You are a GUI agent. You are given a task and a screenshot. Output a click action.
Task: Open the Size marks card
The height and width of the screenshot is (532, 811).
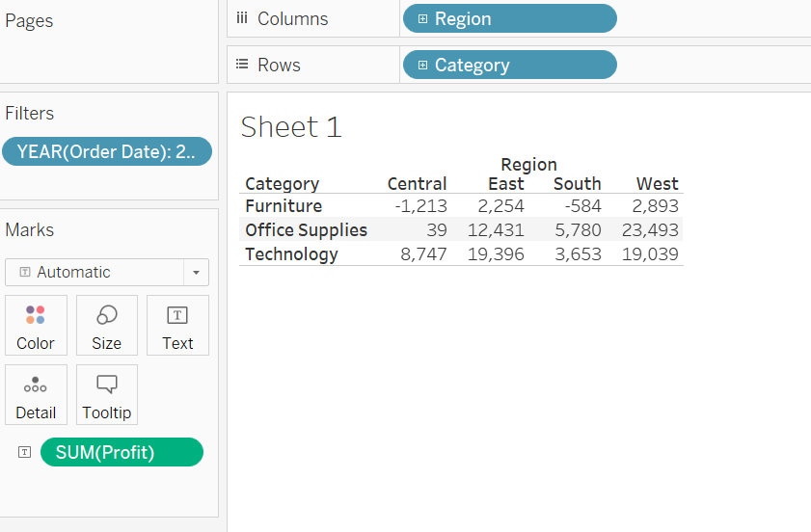point(106,325)
